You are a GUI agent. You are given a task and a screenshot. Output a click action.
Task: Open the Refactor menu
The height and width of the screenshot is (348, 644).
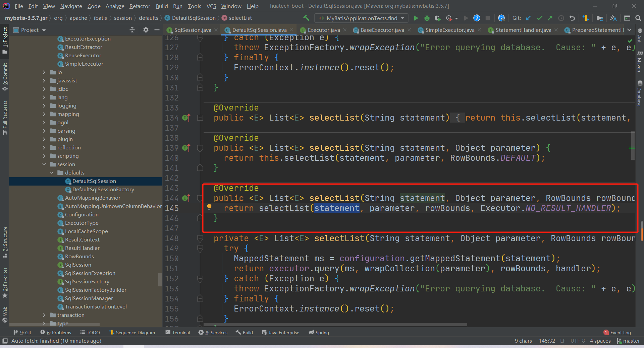[140, 6]
